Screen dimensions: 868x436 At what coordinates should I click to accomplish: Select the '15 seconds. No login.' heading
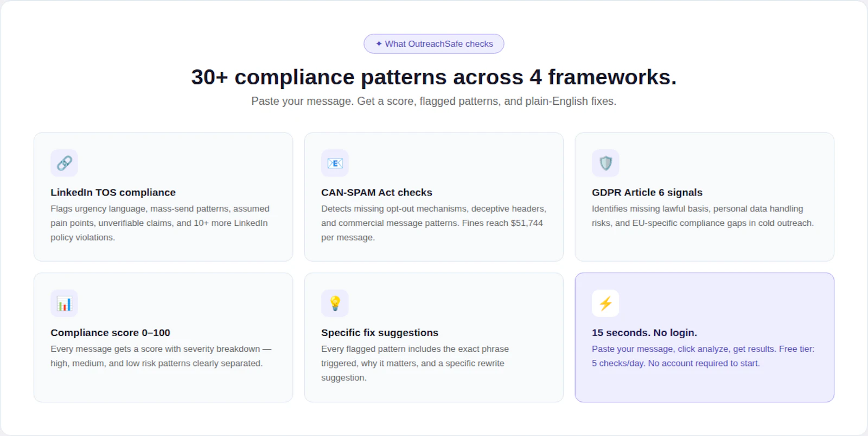click(x=644, y=333)
